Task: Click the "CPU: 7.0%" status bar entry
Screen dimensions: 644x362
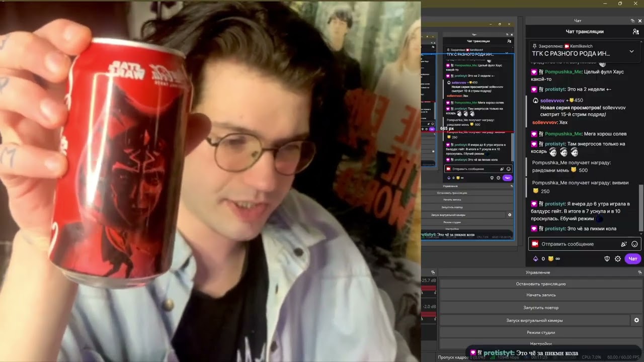Action: [591, 357]
